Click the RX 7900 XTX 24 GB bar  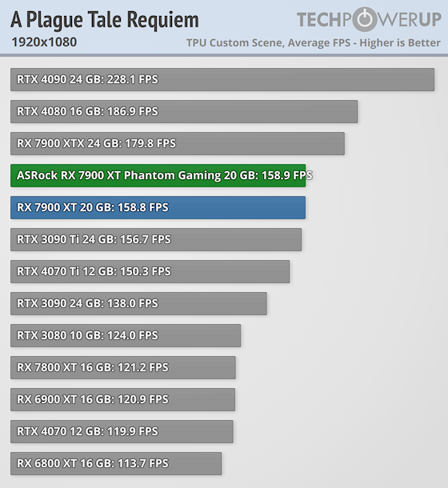pyautogui.click(x=178, y=143)
